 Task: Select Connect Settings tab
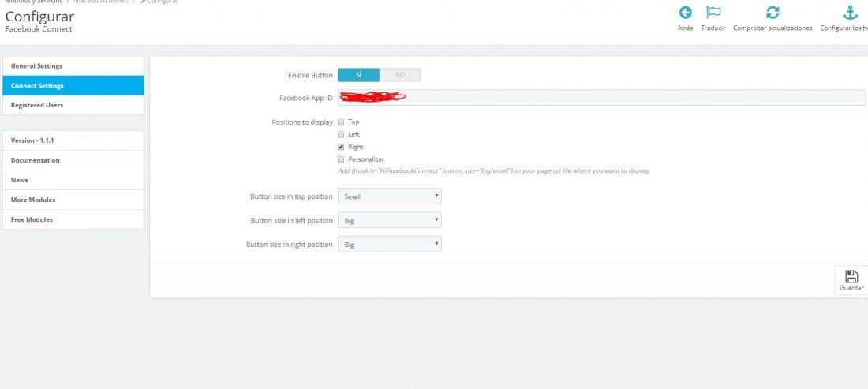[73, 86]
